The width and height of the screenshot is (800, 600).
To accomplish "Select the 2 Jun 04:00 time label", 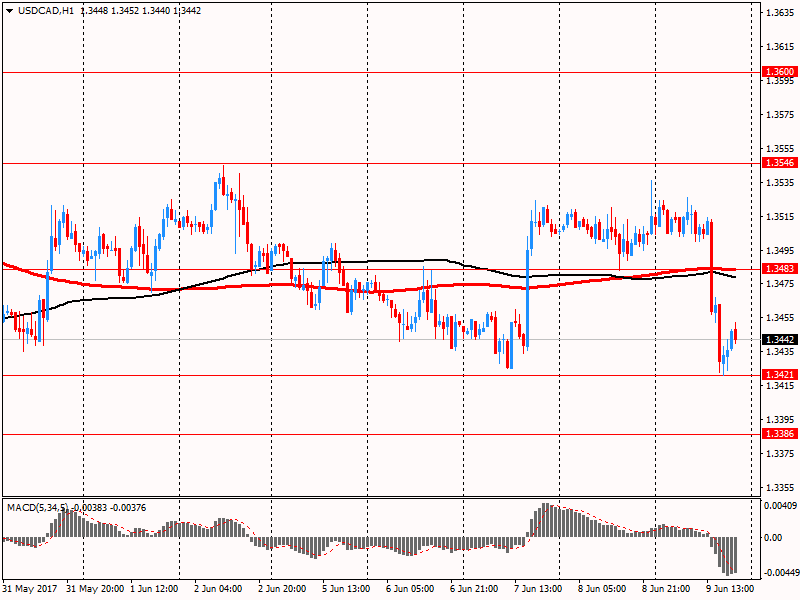I will (218, 589).
